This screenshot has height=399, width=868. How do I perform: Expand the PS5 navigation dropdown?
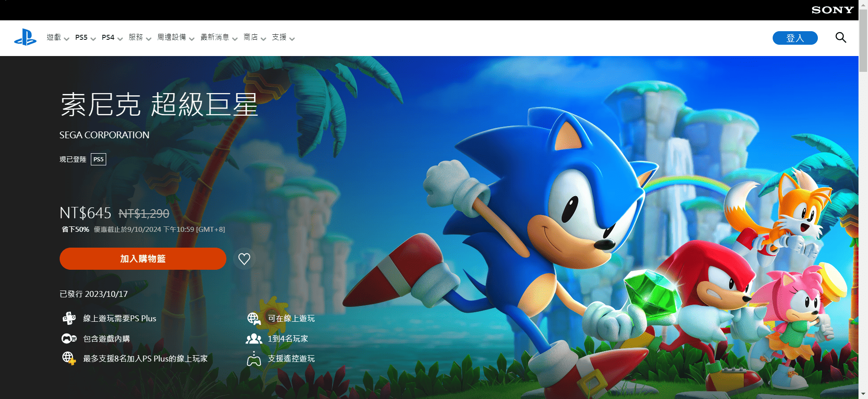(85, 38)
